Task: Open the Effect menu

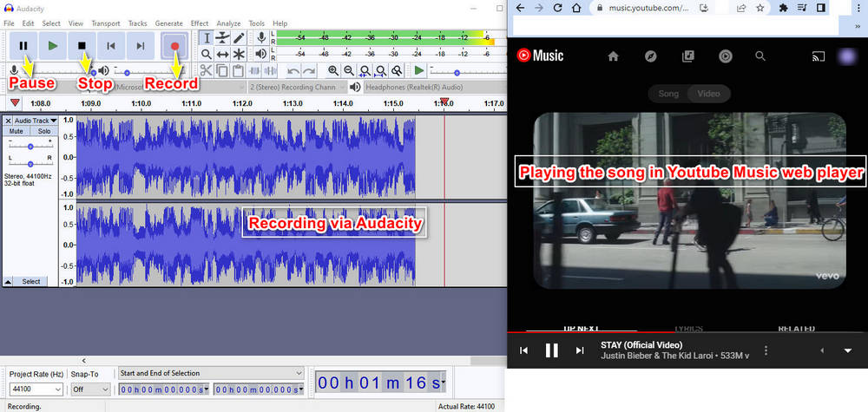Action: tap(200, 23)
